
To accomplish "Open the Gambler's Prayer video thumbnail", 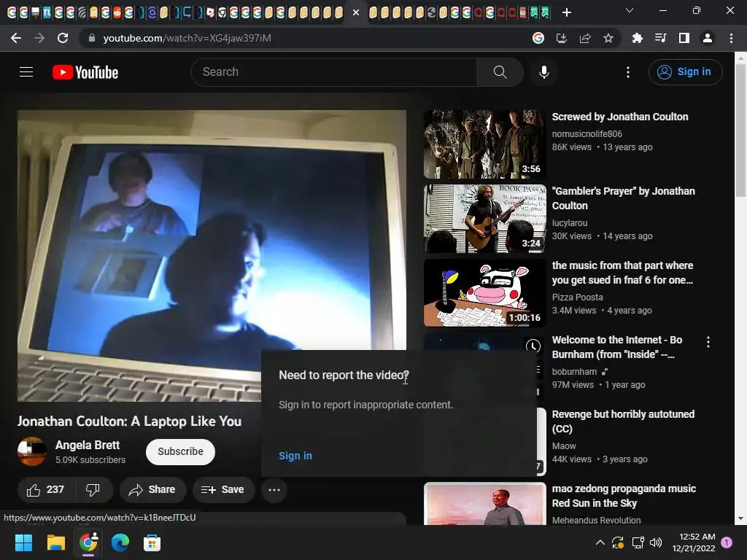I will click(485, 219).
